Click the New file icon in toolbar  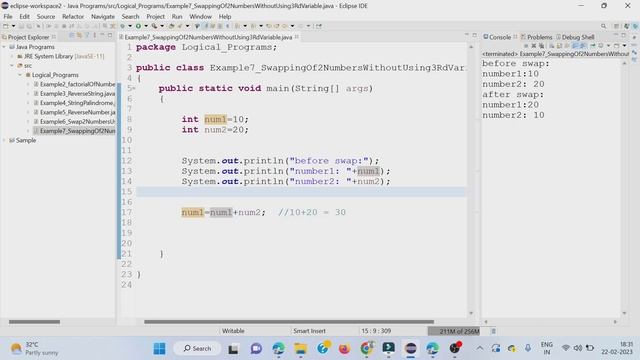[5, 26]
